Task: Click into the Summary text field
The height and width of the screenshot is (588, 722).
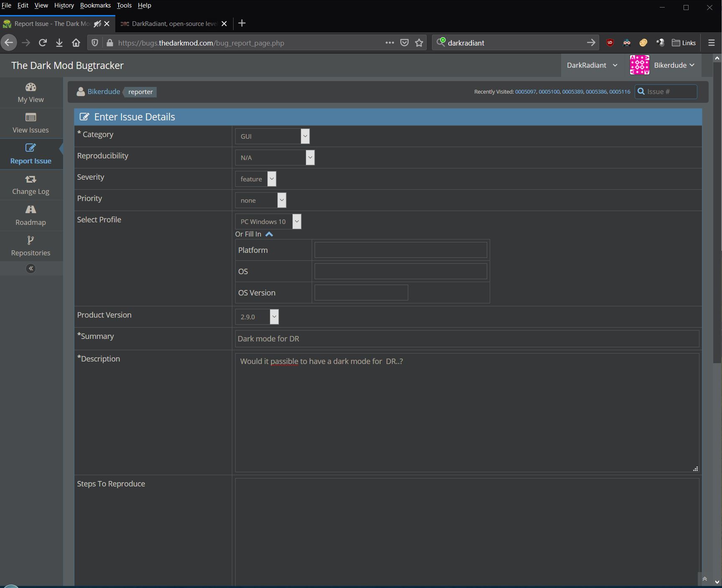Action: [x=467, y=339]
